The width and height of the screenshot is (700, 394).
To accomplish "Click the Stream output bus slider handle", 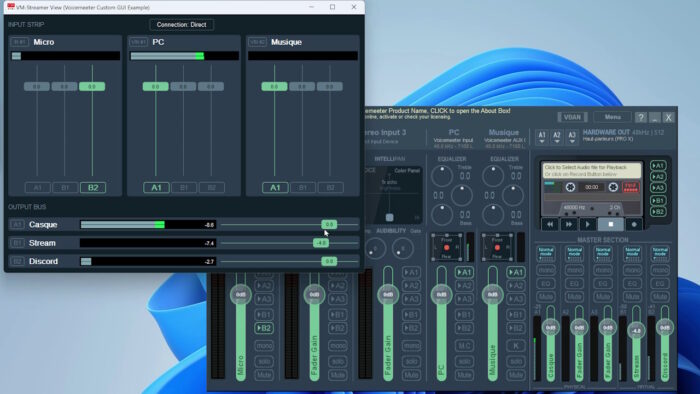I will click(x=321, y=243).
